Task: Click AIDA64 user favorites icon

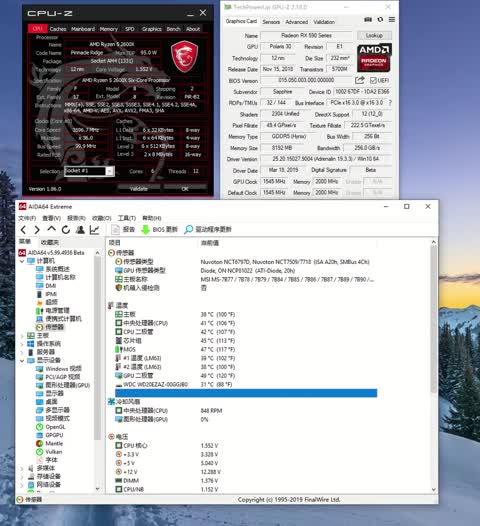Action: (x=80, y=230)
